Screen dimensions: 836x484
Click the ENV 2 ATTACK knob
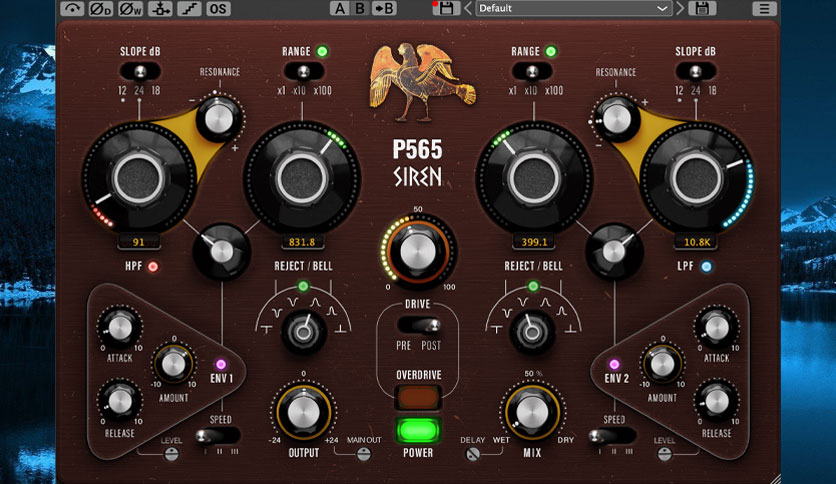point(717,328)
